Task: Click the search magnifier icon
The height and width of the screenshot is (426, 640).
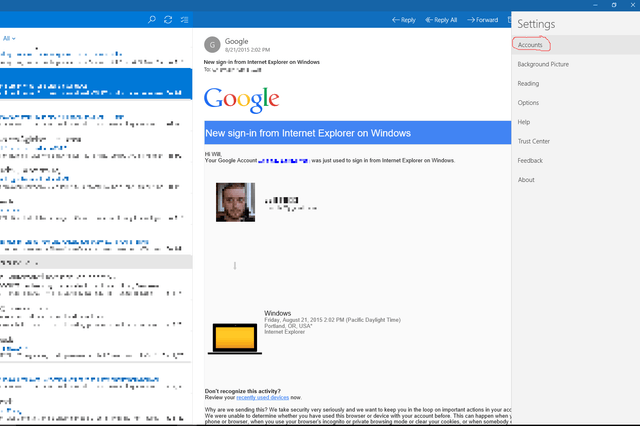Action: coord(152,20)
